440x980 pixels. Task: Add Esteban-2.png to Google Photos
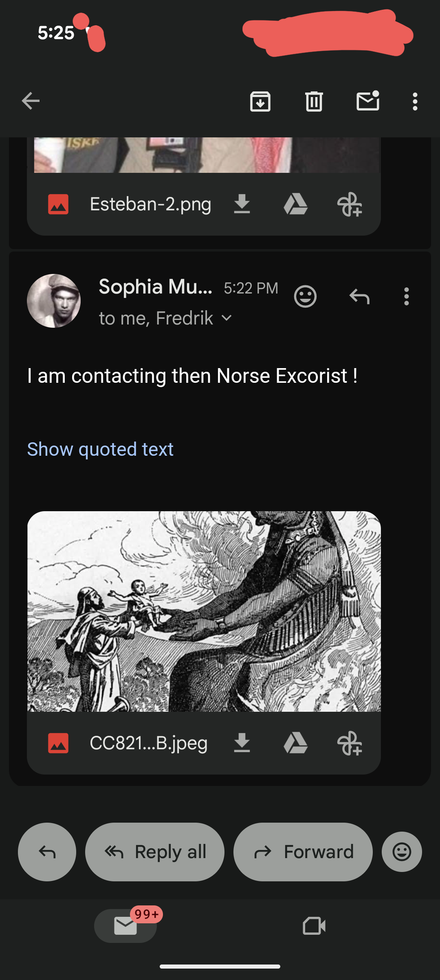[350, 205]
